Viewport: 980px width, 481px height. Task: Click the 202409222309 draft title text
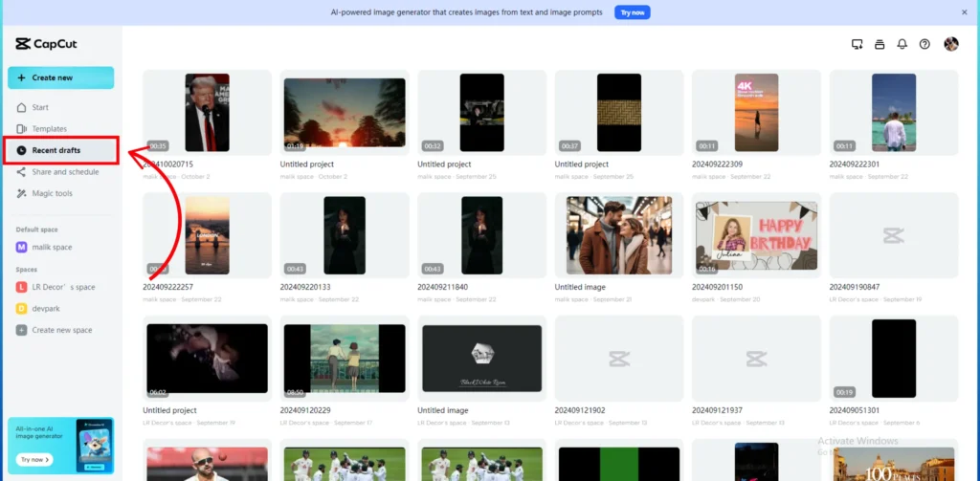(717, 164)
